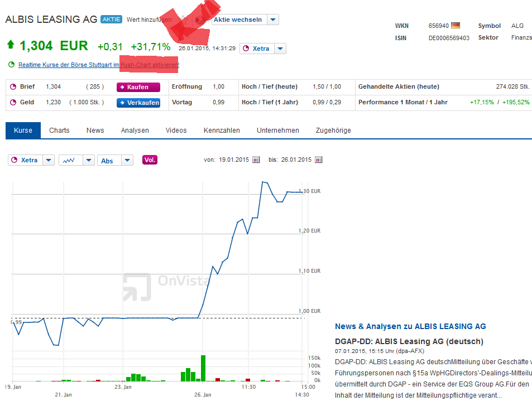Open the calendar icon for the bis date
Image resolution: width=532 pixels, height=401 pixels.
[319, 160]
